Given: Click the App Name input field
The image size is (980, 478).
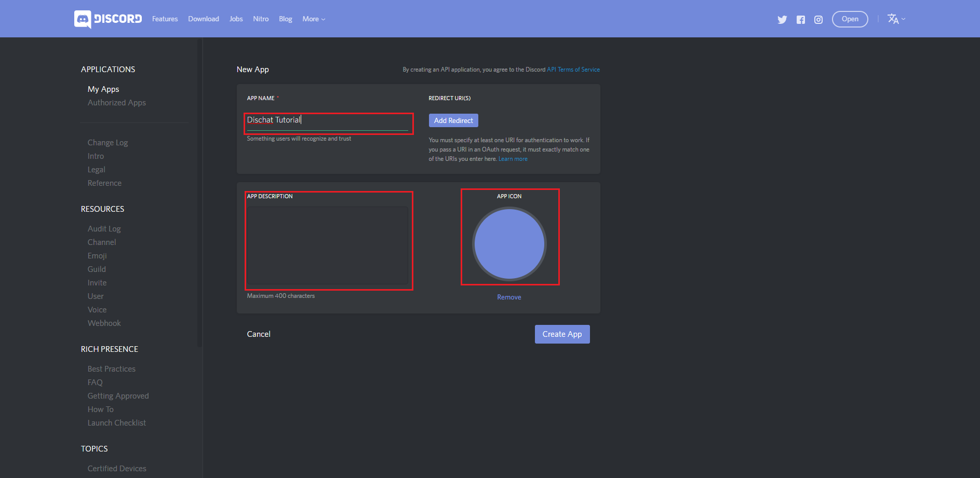Looking at the screenshot, I should 328,121.
